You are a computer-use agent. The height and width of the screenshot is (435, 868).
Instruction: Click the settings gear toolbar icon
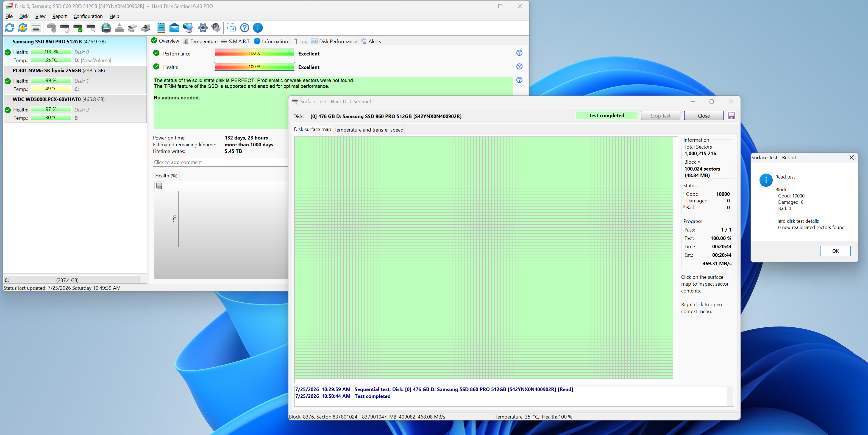click(203, 28)
